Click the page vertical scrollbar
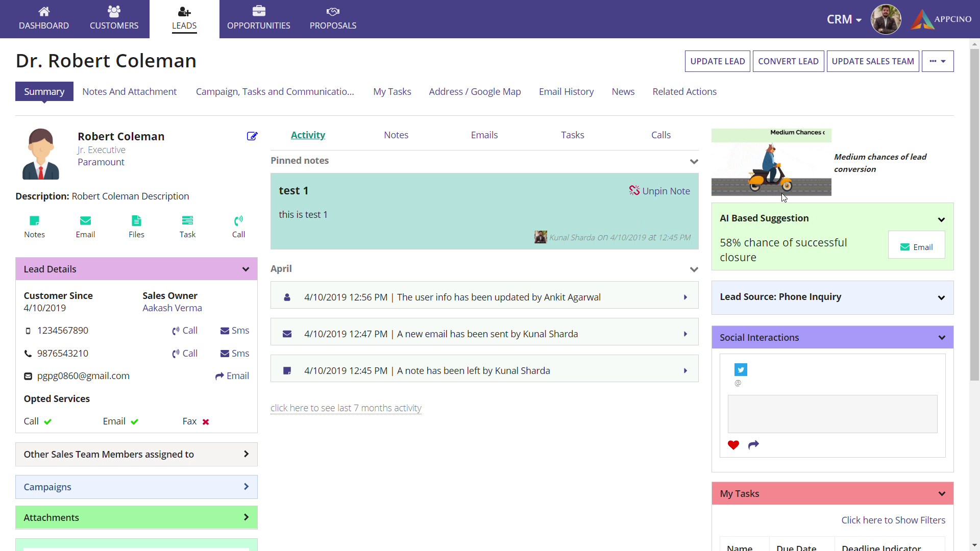 coord(974,214)
